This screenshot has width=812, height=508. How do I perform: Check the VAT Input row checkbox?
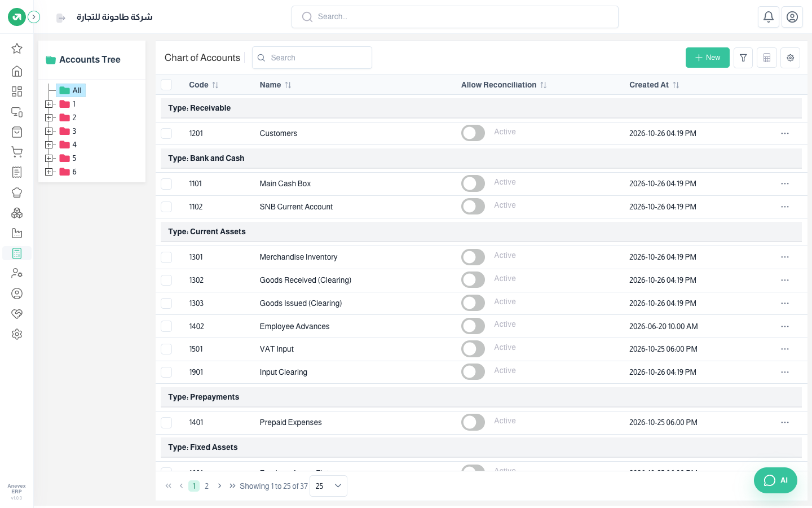click(166, 349)
